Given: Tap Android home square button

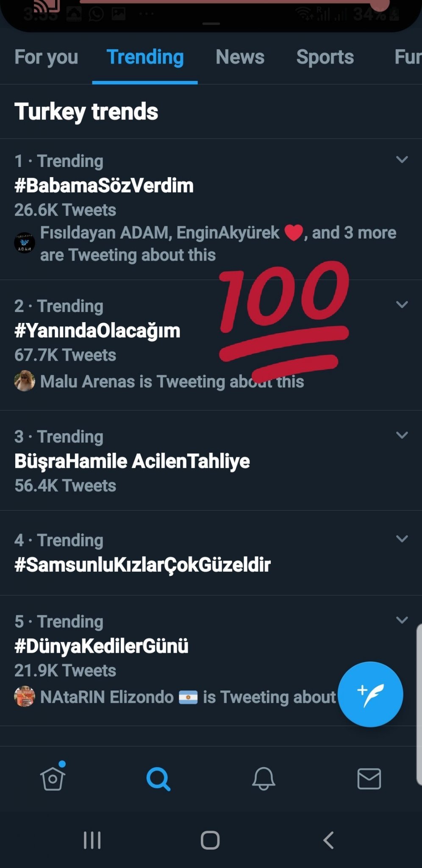Looking at the screenshot, I should [x=210, y=840].
